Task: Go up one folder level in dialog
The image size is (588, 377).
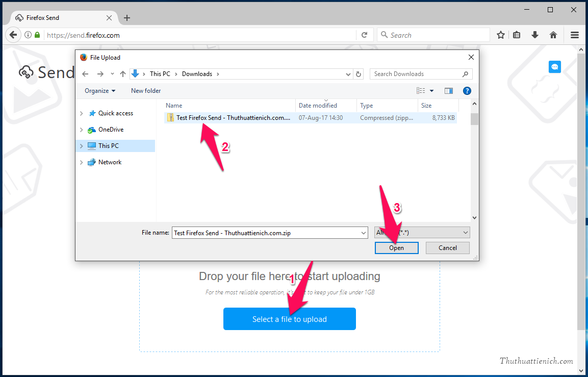Action: [122, 74]
